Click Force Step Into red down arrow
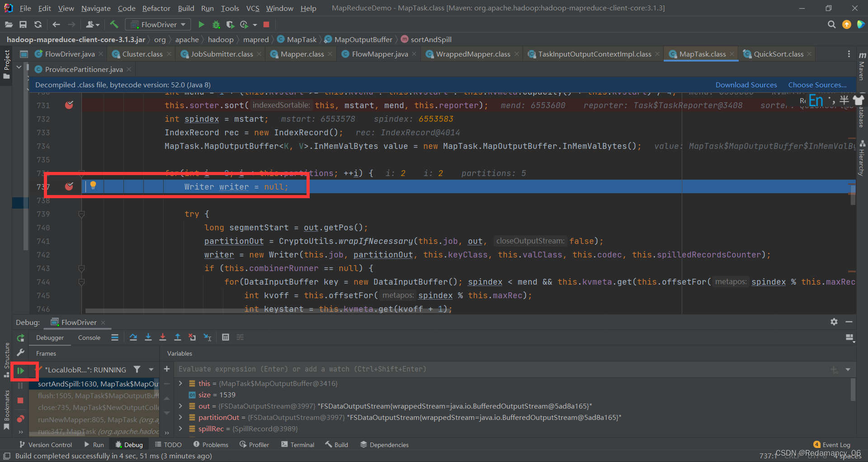Image resolution: width=868 pixels, height=462 pixels. tap(163, 337)
